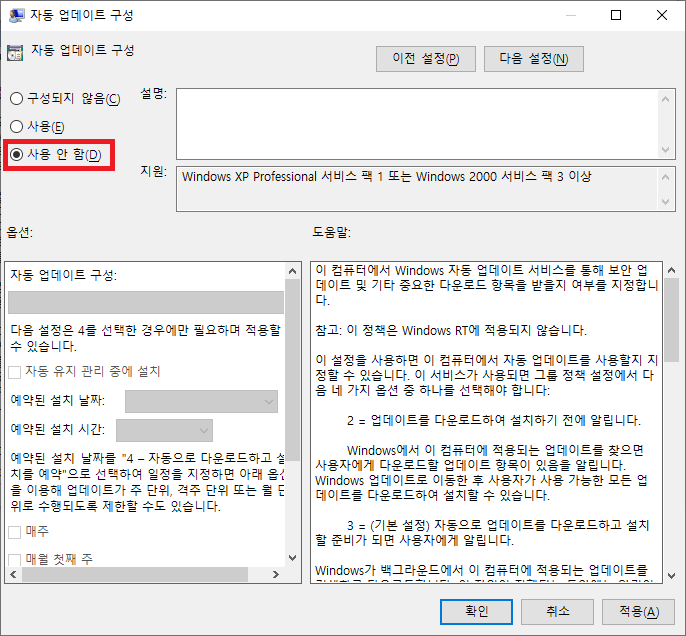Image resolution: width=686 pixels, height=636 pixels.
Task: Cancel with the 취소 button
Action: 557,612
